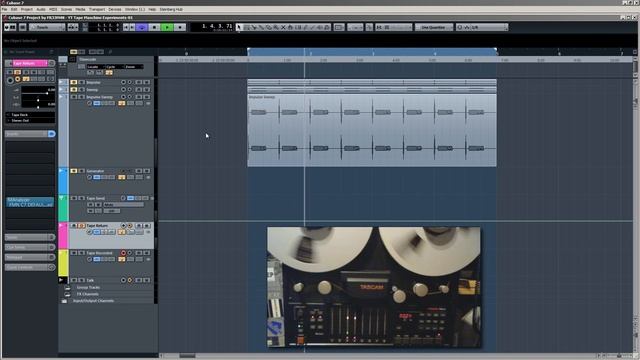This screenshot has height=360, width=640.
Task: Select the Timecode track name
Action: pos(88,60)
